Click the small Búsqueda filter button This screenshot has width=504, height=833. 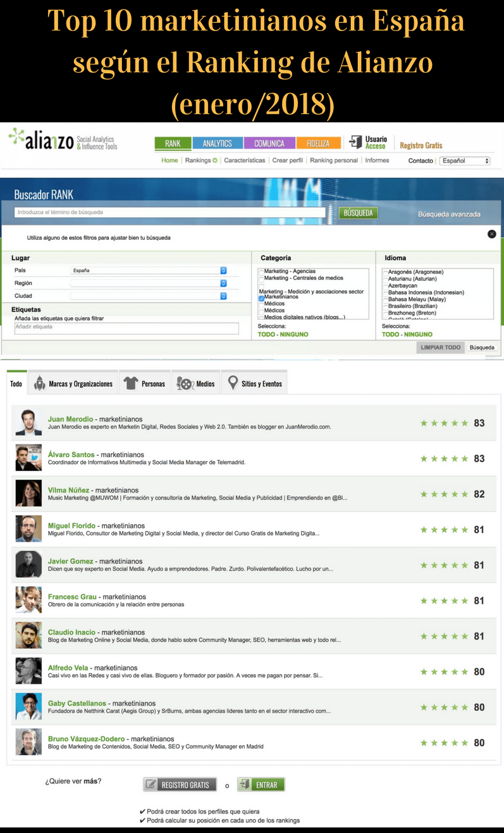pos(482,348)
